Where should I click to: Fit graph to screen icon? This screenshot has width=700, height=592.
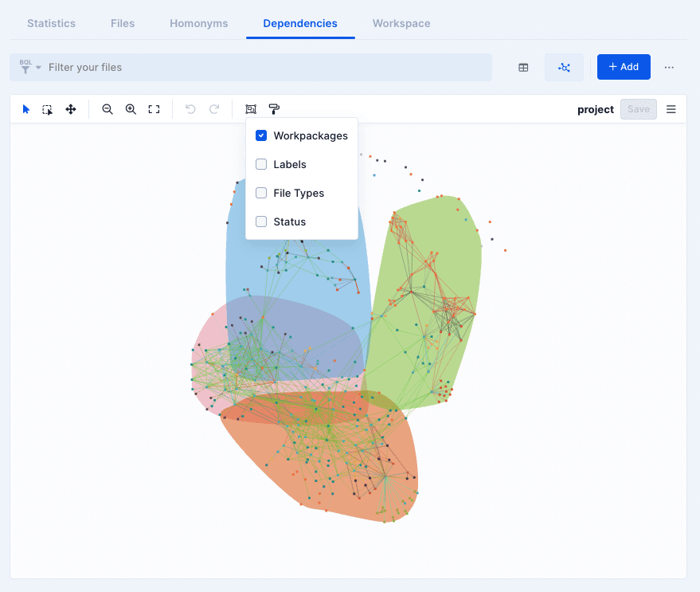coord(154,109)
